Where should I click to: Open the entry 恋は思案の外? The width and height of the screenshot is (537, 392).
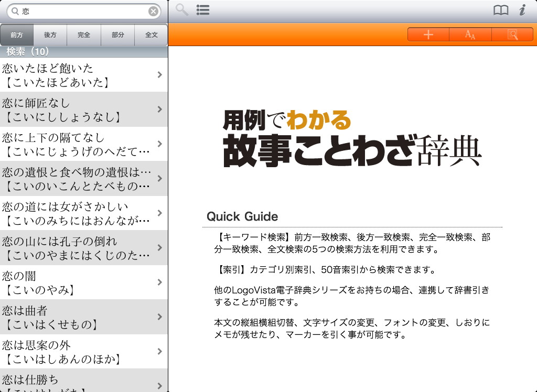coord(79,352)
